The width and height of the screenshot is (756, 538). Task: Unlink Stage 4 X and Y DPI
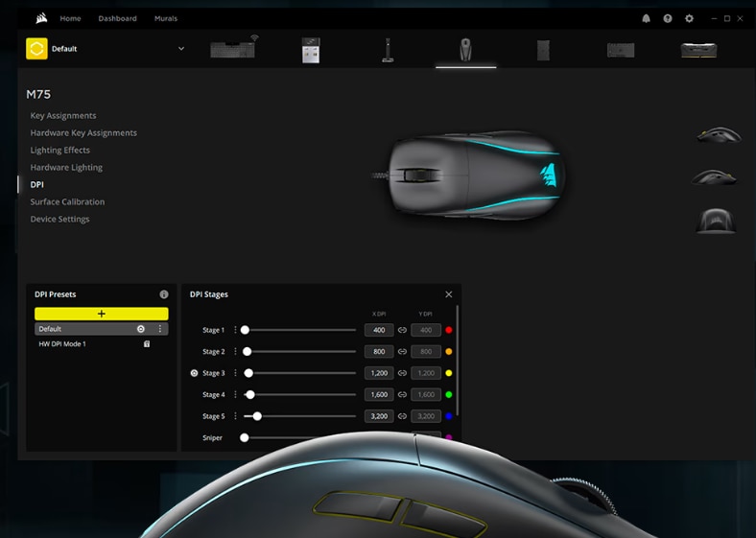point(402,394)
